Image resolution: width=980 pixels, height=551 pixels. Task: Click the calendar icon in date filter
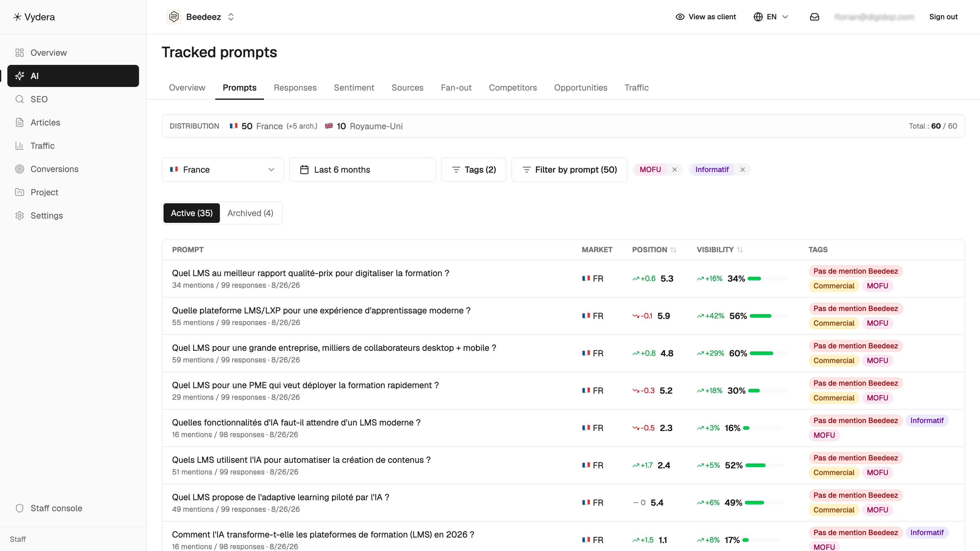click(304, 170)
